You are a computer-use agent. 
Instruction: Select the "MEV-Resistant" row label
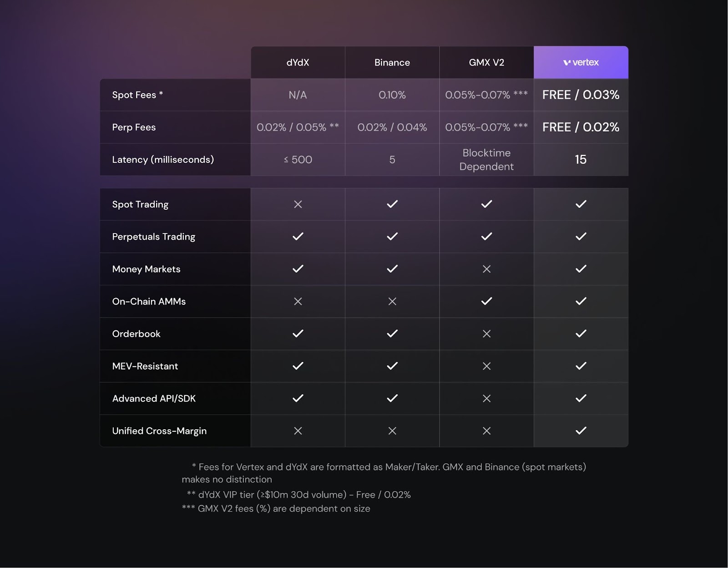145,366
